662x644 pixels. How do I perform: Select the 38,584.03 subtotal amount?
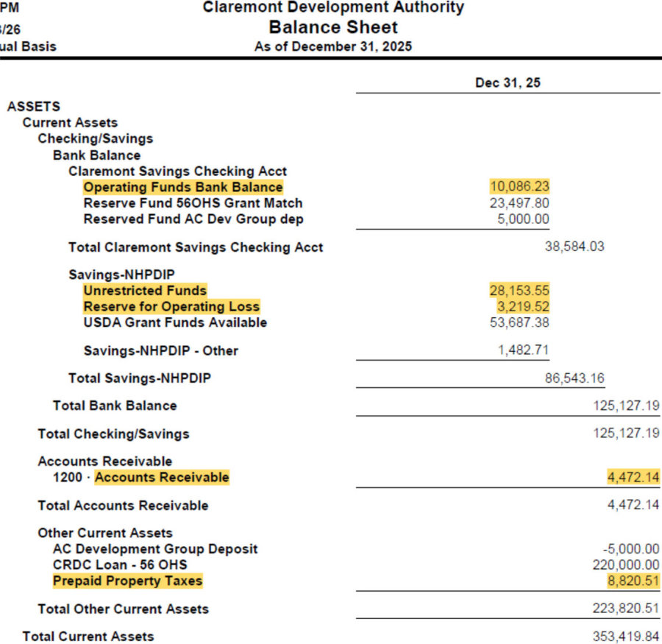click(x=574, y=247)
